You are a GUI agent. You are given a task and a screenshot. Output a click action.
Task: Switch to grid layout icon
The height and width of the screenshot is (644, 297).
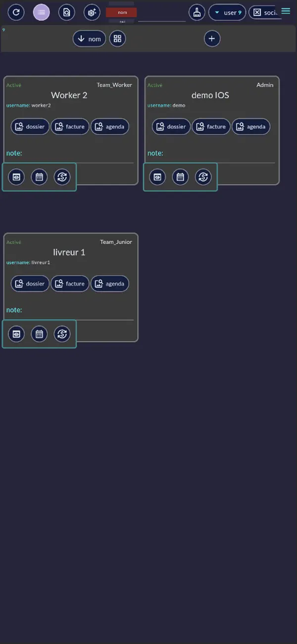pyautogui.click(x=117, y=39)
